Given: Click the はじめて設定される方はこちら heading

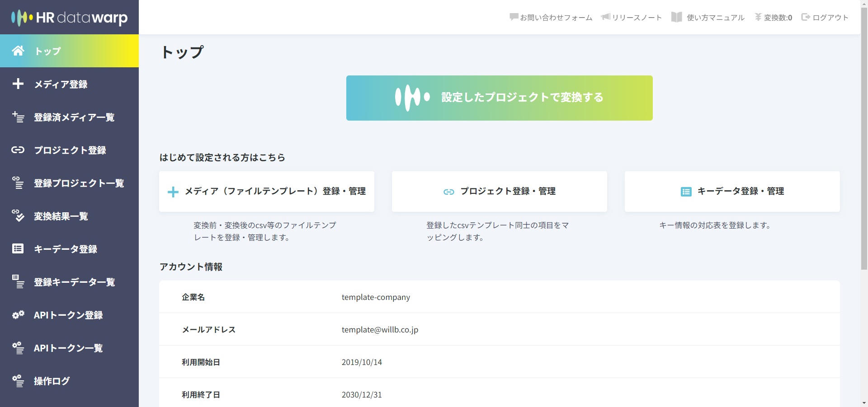Looking at the screenshot, I should click(x=222, y=157).
